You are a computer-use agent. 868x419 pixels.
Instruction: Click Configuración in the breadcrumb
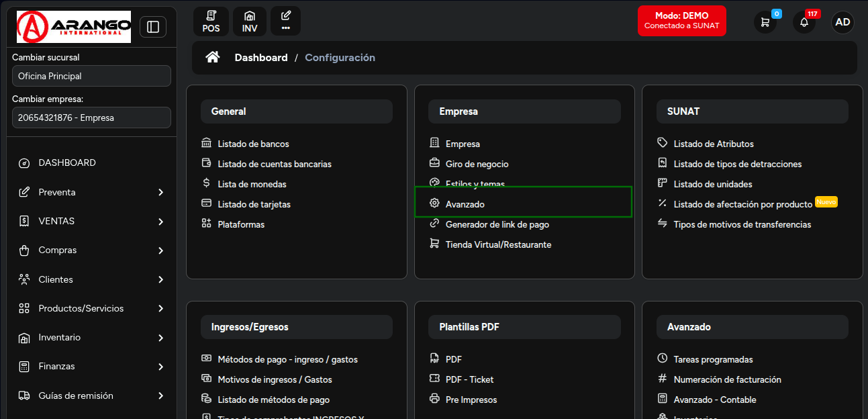tap(340, 58)
